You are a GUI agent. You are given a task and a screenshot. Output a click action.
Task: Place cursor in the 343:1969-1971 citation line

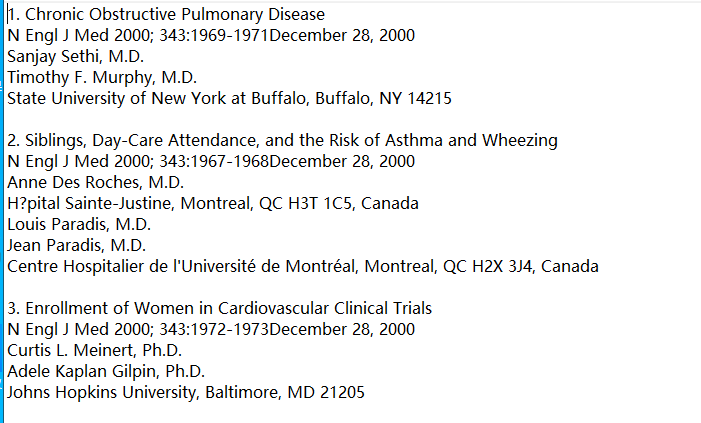(210, 36)
